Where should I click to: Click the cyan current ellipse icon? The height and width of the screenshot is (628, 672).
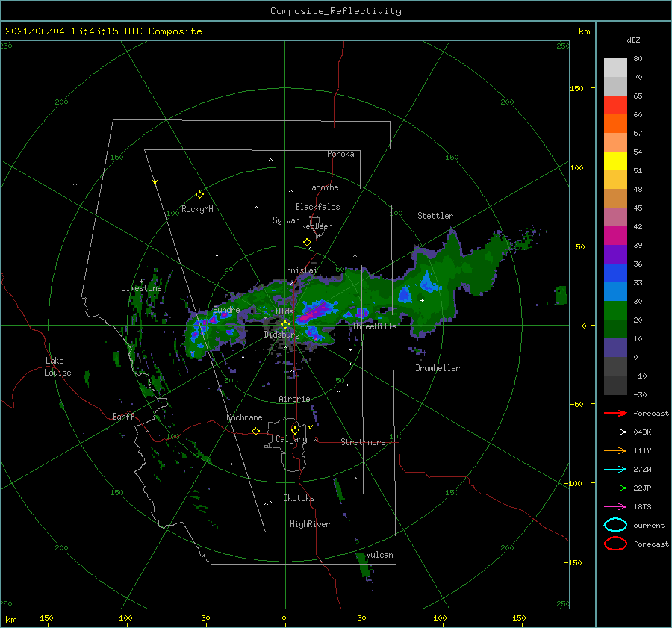[x=615, y=525]
